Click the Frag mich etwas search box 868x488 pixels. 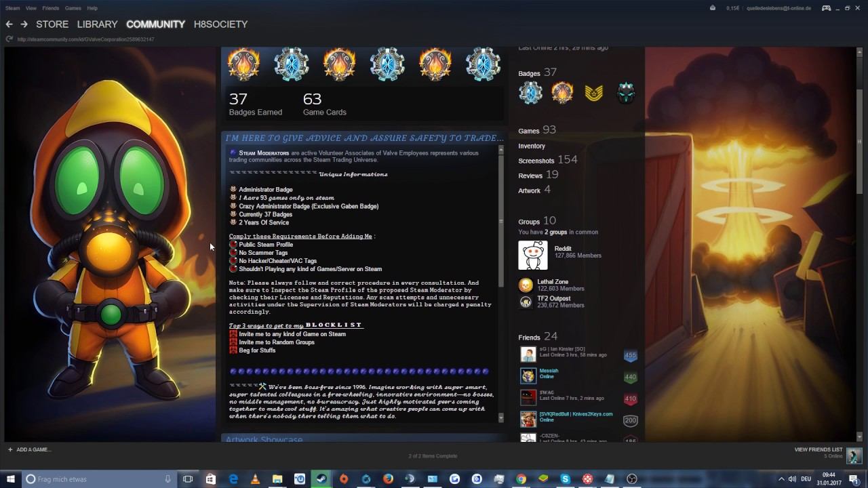(x=98, y=479)
